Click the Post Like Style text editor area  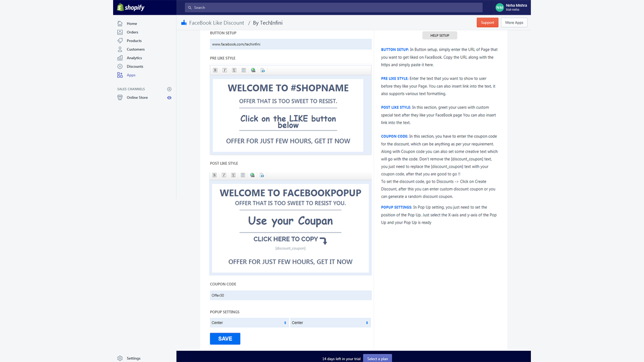pyautogui.click(x=290, y=228)
